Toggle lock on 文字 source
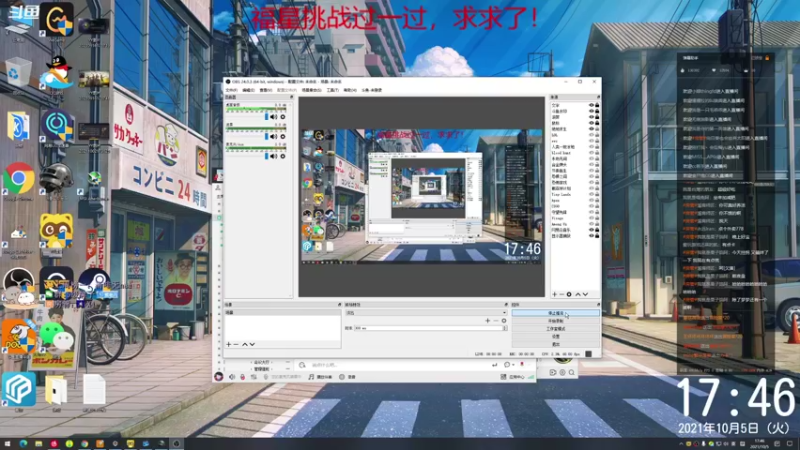The width and height of the screenshot is (800, 450). coord(597,105)
